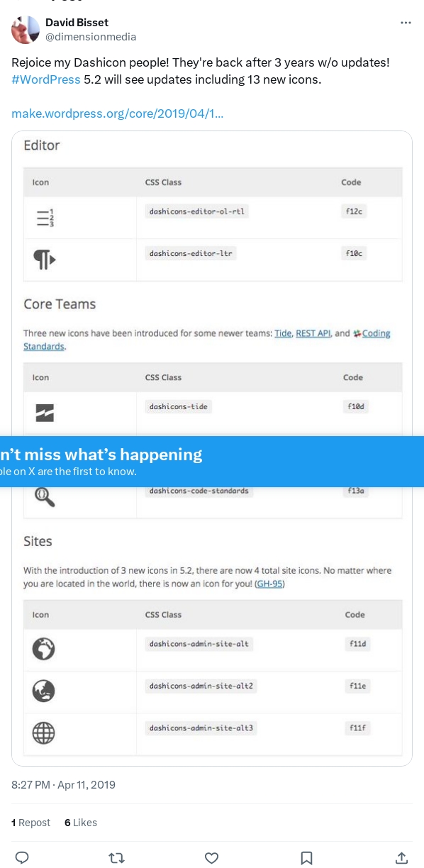Image resolution: width=424 pixels, height=868 pixels.
Task: Open the three-dot more options menu
Action: tap(406, 23)
